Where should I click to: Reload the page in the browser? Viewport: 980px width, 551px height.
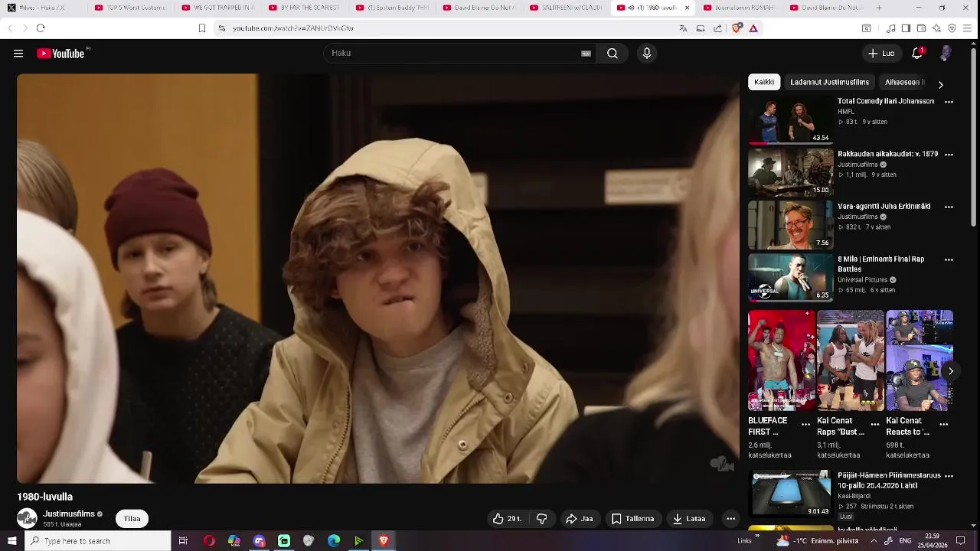click(x=41, y=28)
